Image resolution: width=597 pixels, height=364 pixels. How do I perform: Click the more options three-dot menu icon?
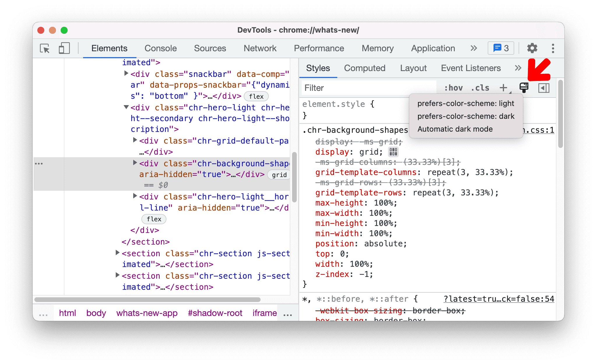point(552,48)
